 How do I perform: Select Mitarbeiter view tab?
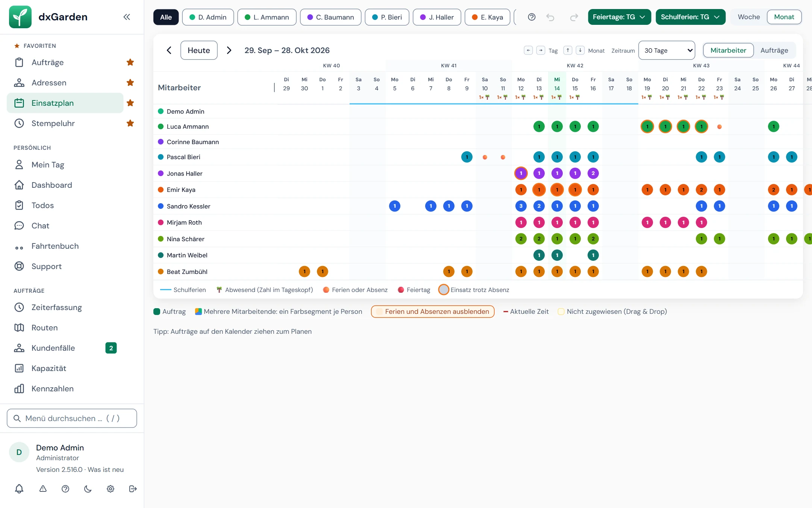pyautogui.click(x=728, y=50)
